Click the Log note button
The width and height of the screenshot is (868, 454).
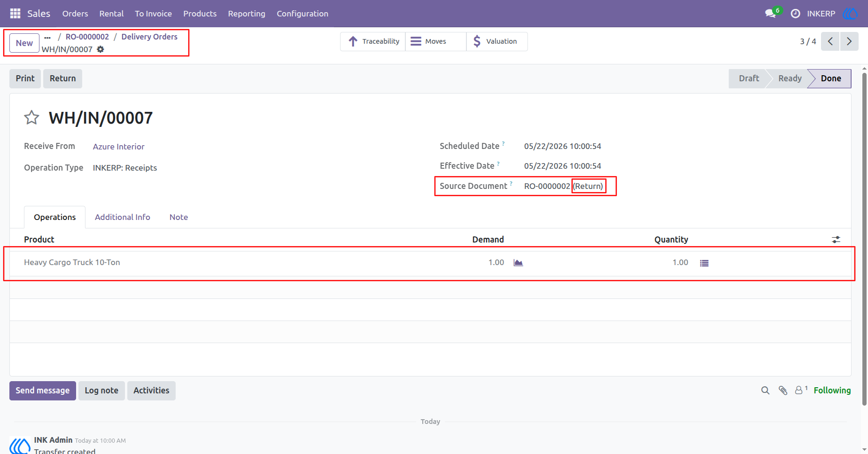[101, 391]
